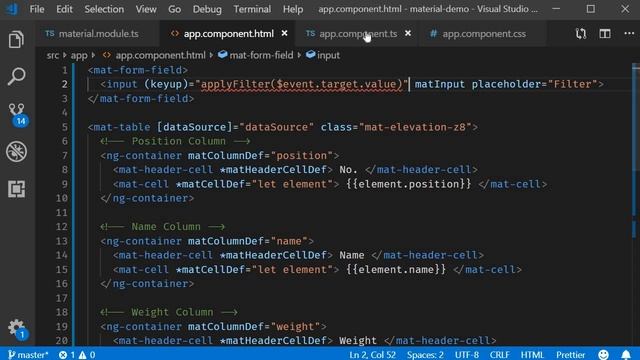
Task: Open the Terminal menu
Action: [x=252, y=9]
